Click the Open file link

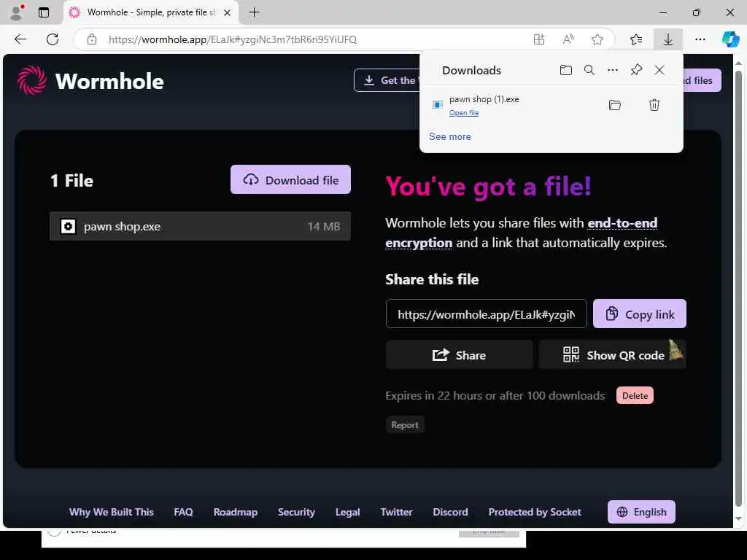[x=463, y=113]
